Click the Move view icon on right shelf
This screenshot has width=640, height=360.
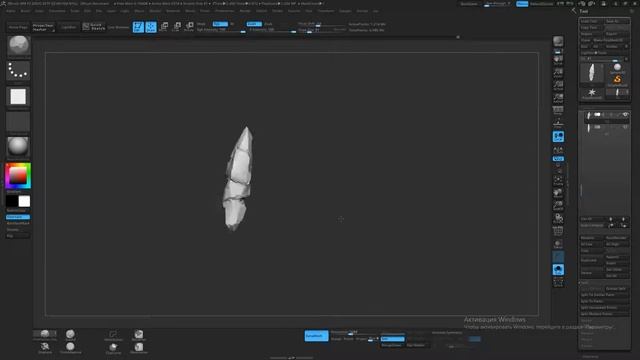[x=558, y=193]
